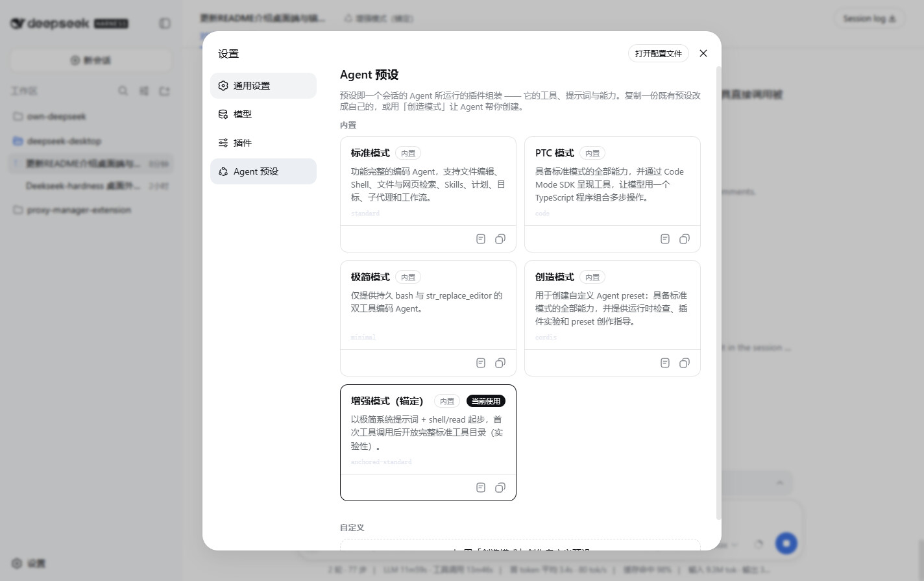The width and height of the screenshot is (924, 581).
Task: Duplicate the 创造模式 preset via copy icon
Action: click(685, 363)
